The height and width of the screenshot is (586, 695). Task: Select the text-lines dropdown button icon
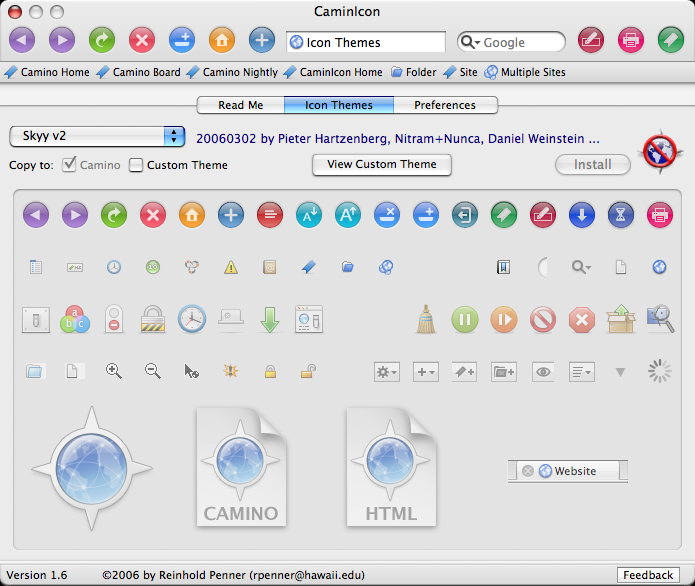coord(582,372)
